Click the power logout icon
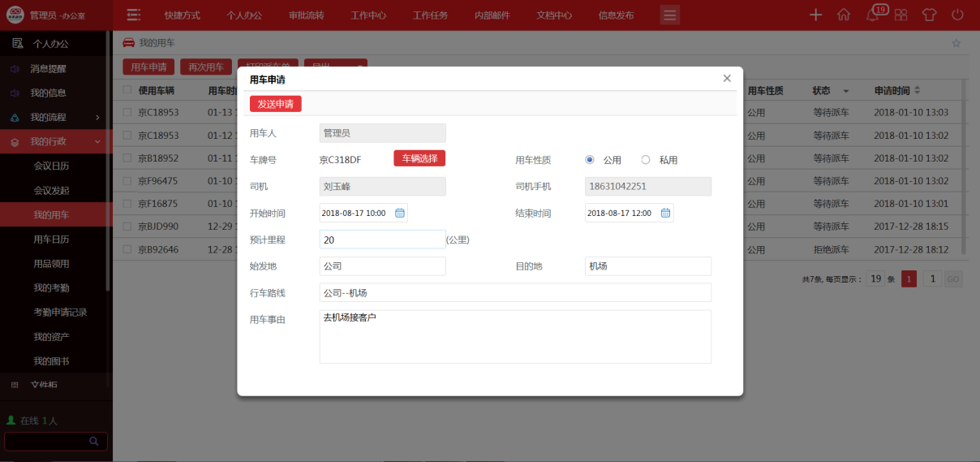Image resolution: width=980 pixels, height=462 pixels. 957,15
